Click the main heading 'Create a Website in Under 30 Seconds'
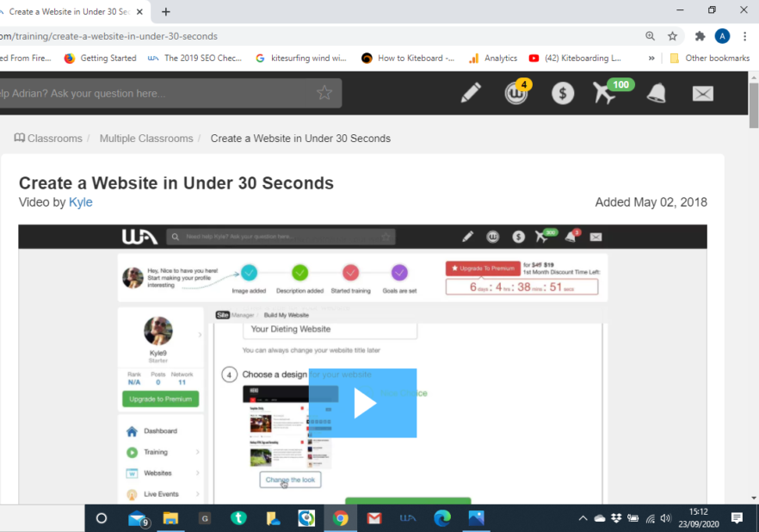Viewport: 759px width, 532px height. [x=176, y=183]
